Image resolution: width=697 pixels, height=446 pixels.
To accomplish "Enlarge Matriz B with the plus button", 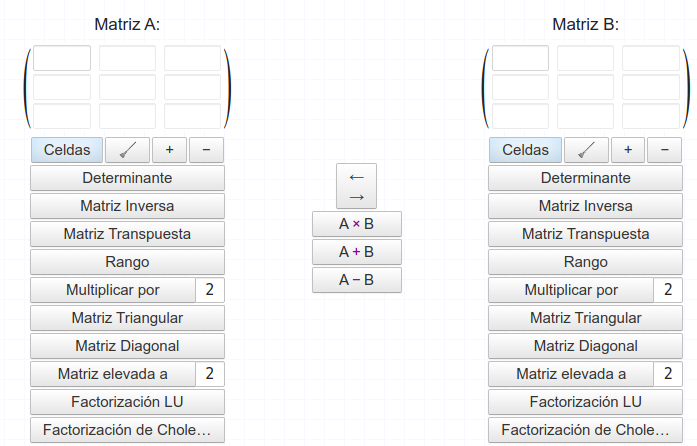I will (628, 150).
